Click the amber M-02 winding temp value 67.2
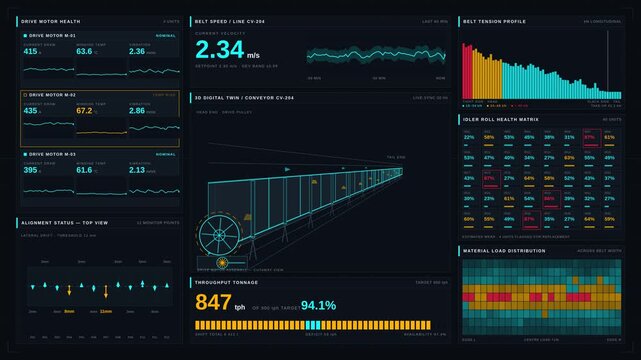Viewport: 641px width, 360px height. coord(84,111)
